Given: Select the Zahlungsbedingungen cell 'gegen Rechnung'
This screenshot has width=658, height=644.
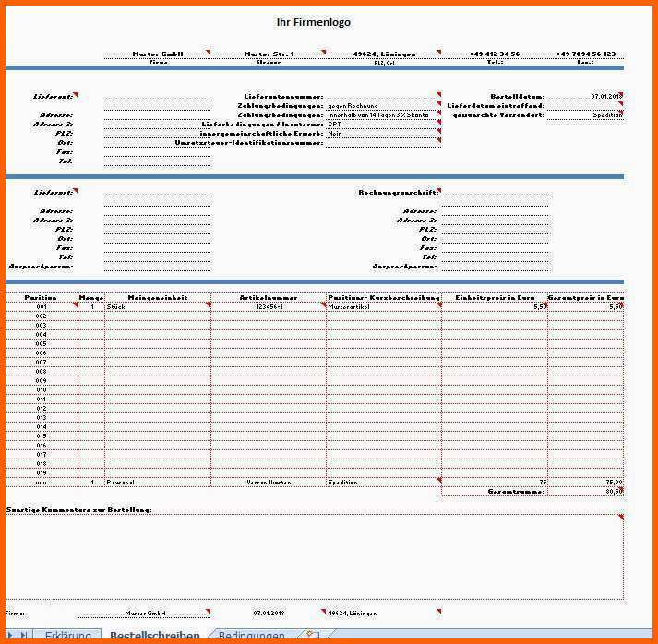Looking at the screenshot, I should 380,106.
